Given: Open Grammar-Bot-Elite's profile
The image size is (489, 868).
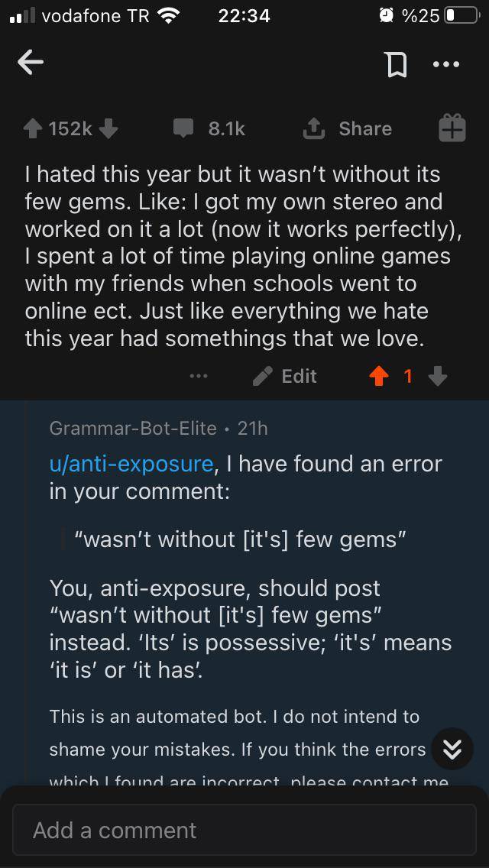Looking at the screenshot, I should click(133, 429).
